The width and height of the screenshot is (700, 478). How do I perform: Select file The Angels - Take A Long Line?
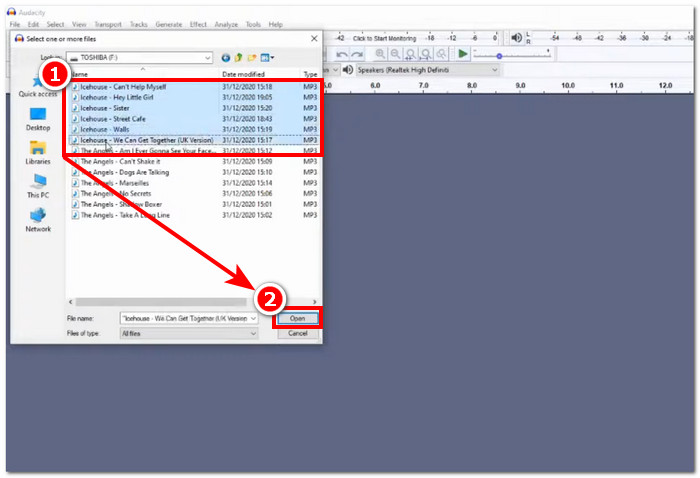pos(194,215)
